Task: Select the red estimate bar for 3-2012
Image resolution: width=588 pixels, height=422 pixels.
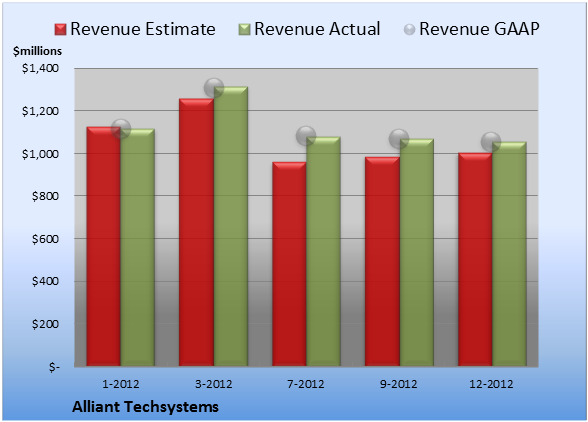Action: pyautogui.click(x=196, y=232)
